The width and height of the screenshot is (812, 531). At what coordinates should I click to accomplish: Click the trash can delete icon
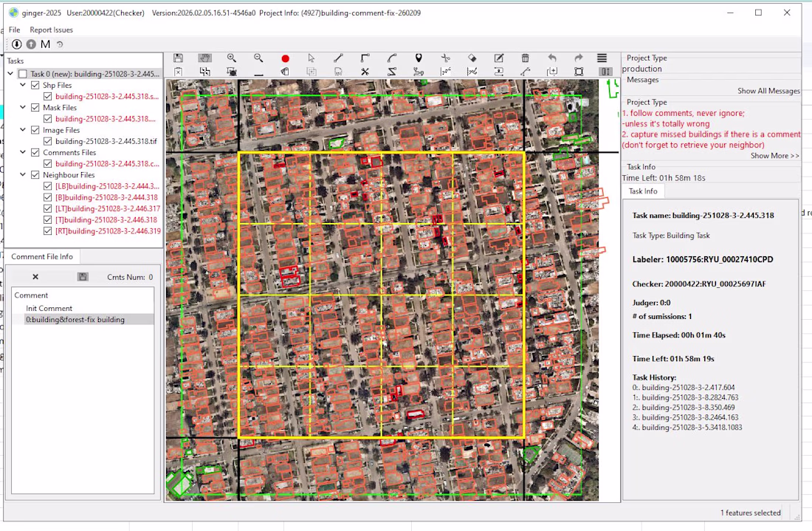click(525, 58)
